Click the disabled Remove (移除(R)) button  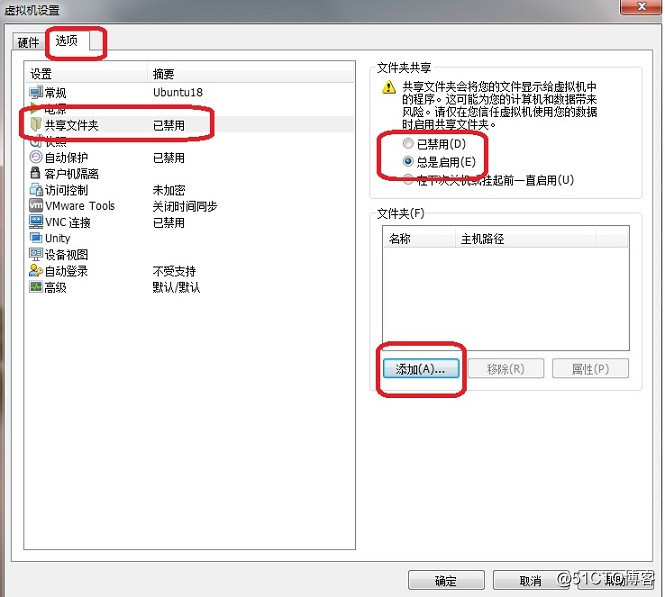(506, 369)
